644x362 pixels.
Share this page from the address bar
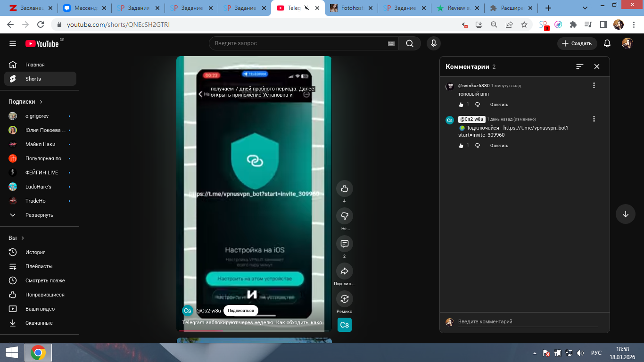(x=509, y=25)
